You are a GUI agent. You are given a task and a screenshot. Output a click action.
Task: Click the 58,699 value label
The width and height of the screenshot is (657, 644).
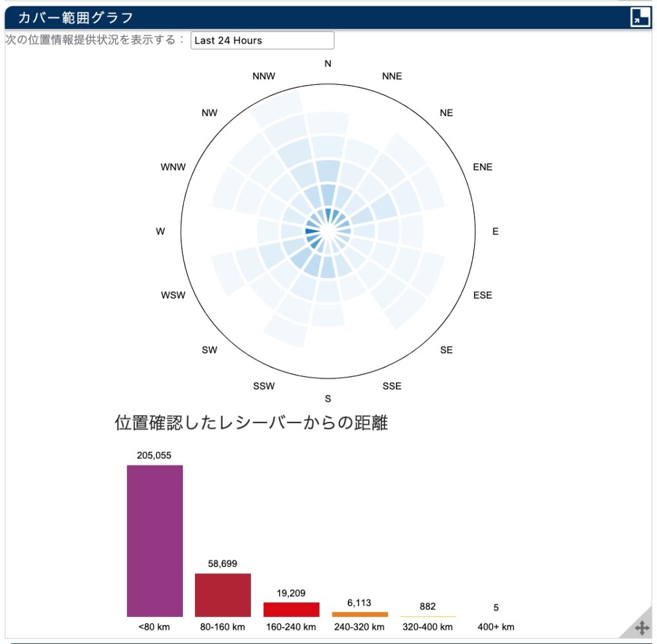[223, 564]
